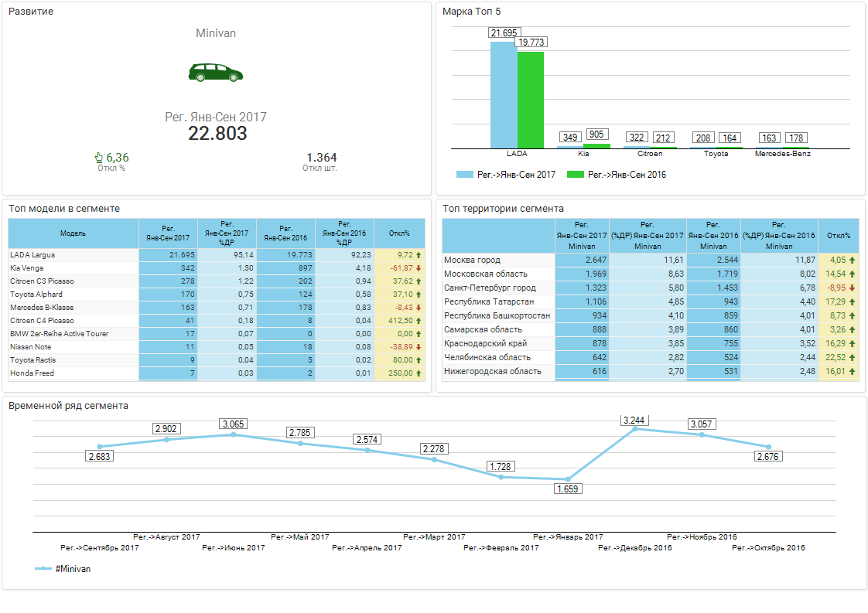Click the Откл% header in models table

pyautogui.click(x=399, y=233)
